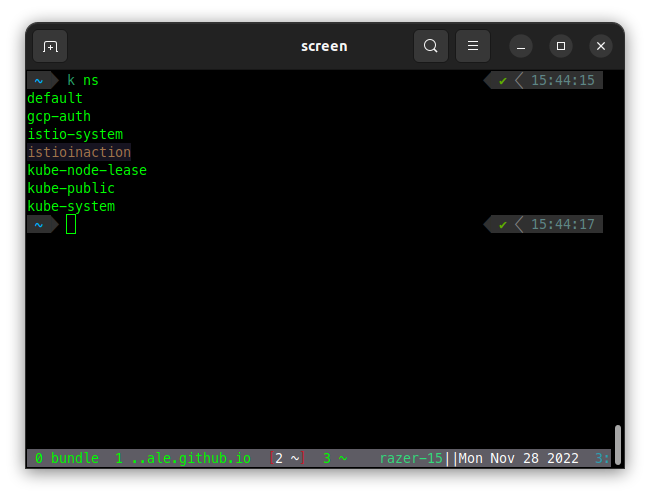This screenshot has width=650, height=497.
Task: Click the kube-node-lease output line
Action: coord(87,171)
